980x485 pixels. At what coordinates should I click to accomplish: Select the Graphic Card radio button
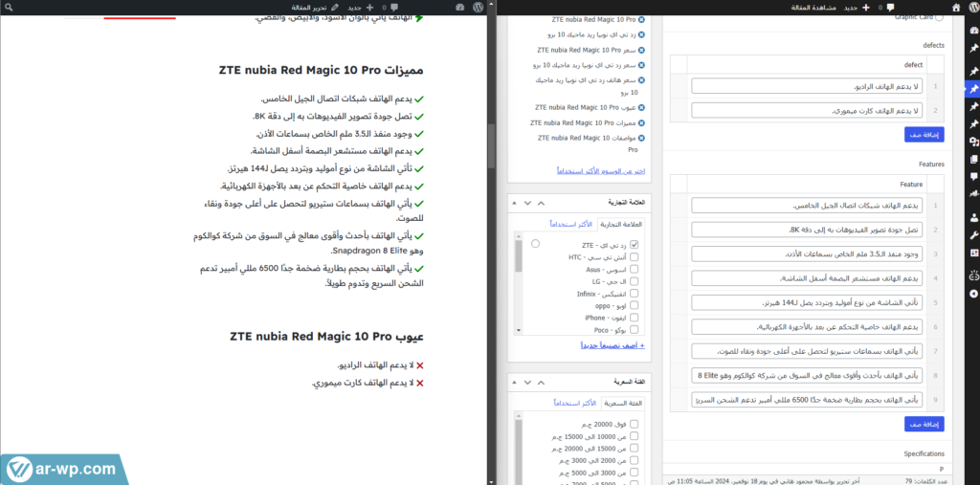[937, 16]
